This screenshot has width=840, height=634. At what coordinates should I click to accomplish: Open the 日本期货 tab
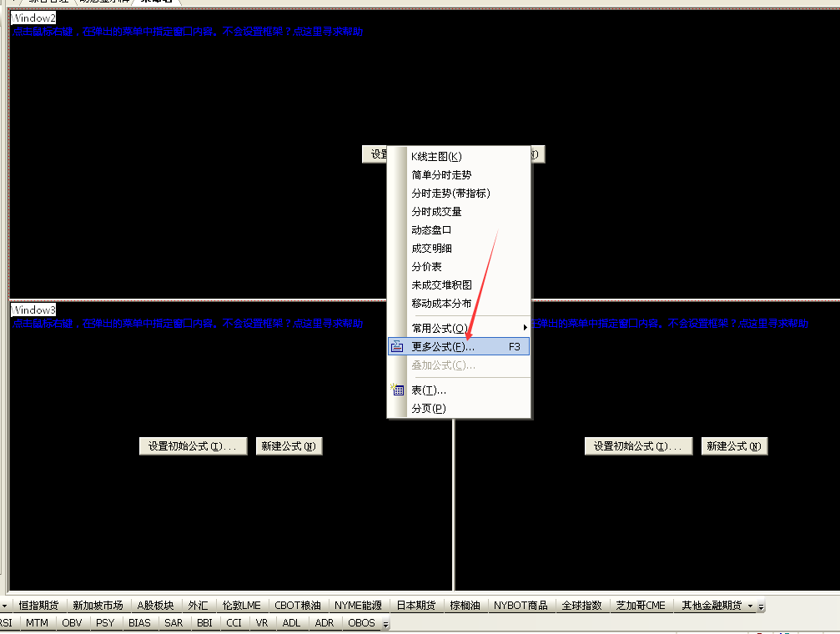pos(416,606)
